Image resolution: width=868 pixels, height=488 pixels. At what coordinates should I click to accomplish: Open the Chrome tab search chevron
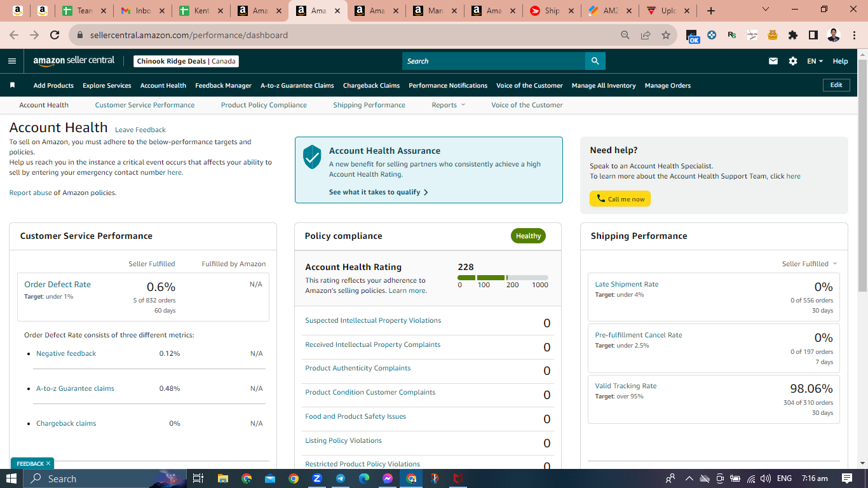click(765, 10)
